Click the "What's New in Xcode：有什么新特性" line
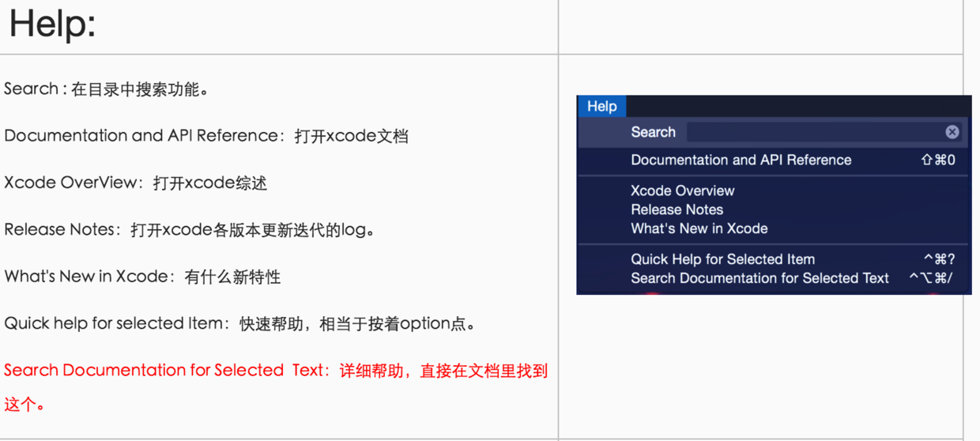Viewport: 980px width, 441px height. click(x=142, y=277)
